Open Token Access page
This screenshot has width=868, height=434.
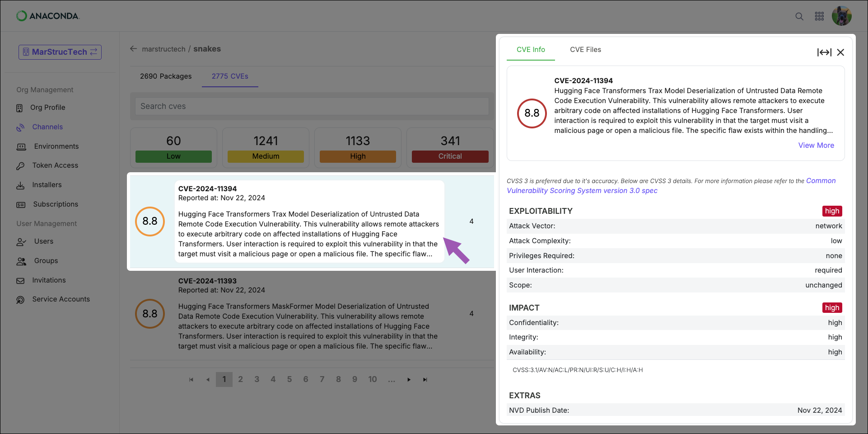coord(55,165)
